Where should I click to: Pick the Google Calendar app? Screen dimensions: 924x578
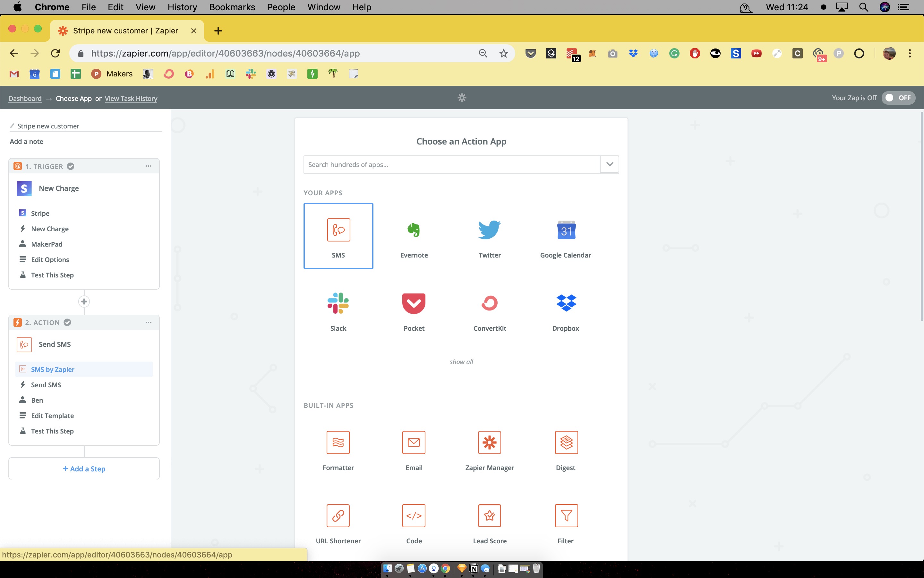[566, 236]
